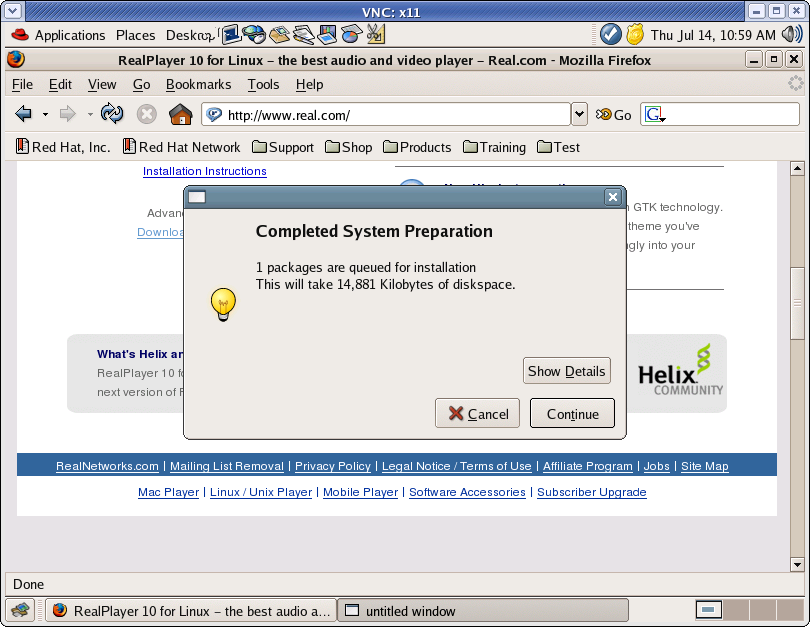The height and width of the screenshot is (627, 810).
Task: Click the vertical scrollbar thumb
Action: [797, 303]
